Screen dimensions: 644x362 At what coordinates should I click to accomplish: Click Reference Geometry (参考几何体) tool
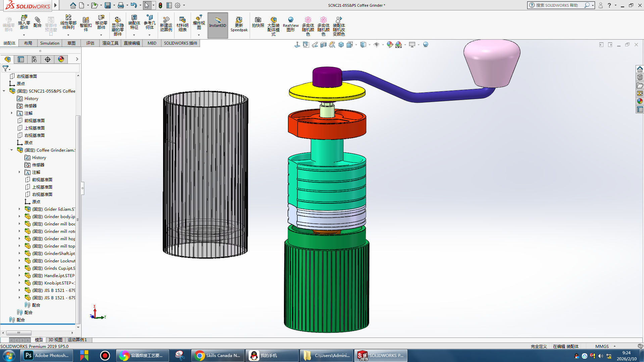[x=150, y=22]
